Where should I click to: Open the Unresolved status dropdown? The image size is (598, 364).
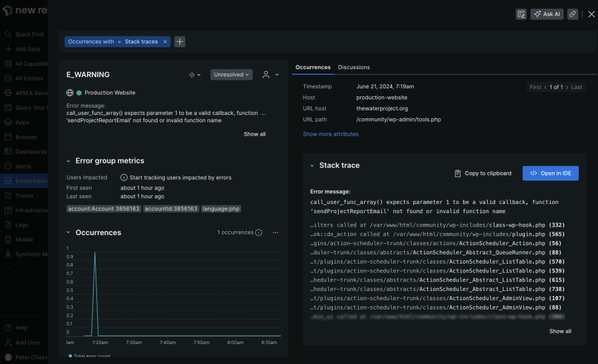231,74
